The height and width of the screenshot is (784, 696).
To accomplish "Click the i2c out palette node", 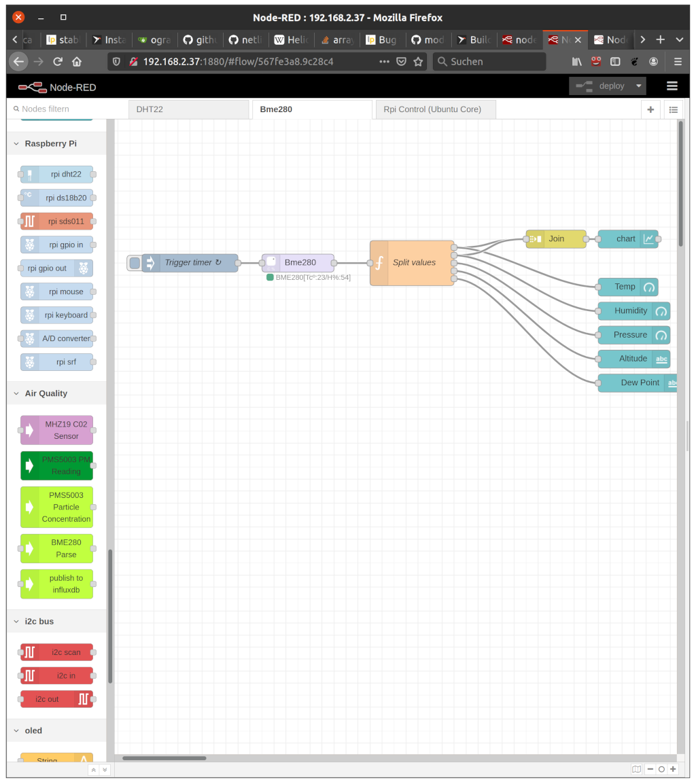I will tap(56, 699).
